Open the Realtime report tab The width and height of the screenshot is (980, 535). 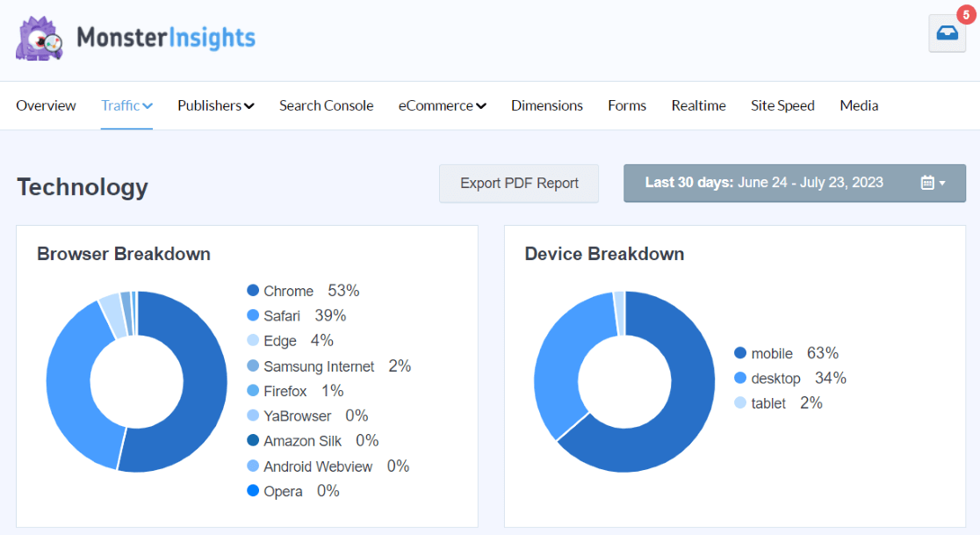click(699, 105)
